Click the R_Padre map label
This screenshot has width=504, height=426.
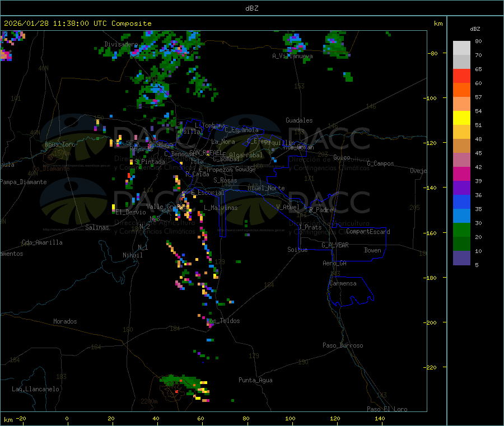[321, 210]
